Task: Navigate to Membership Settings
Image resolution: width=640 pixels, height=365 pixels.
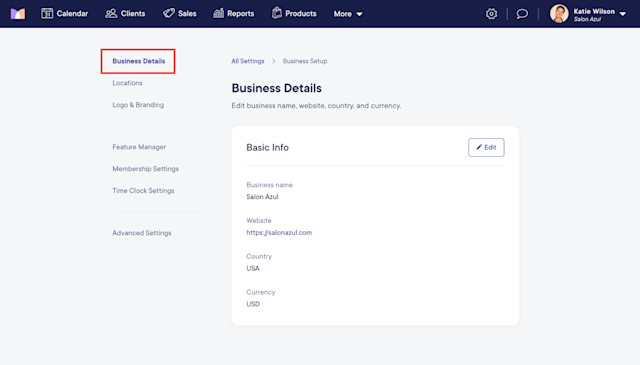Action: click(145, 169)
